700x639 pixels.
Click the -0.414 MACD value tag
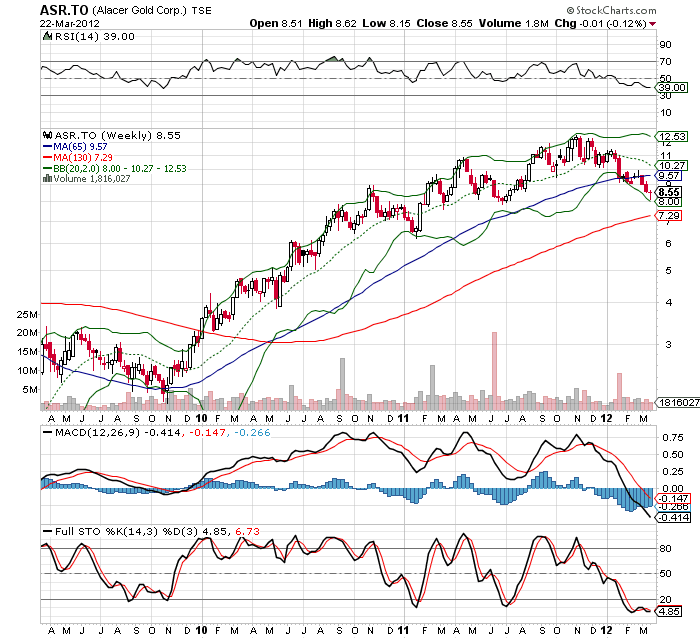point(672,518)
